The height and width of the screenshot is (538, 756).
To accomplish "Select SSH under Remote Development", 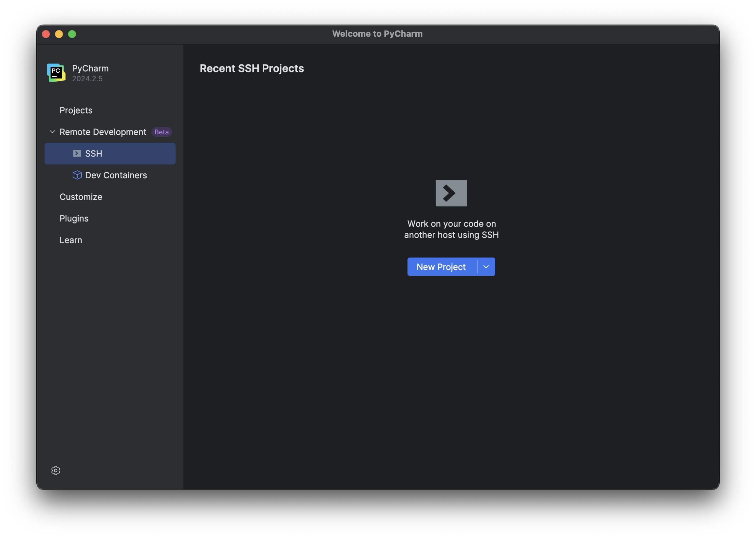I will click(x=94, y=153).
